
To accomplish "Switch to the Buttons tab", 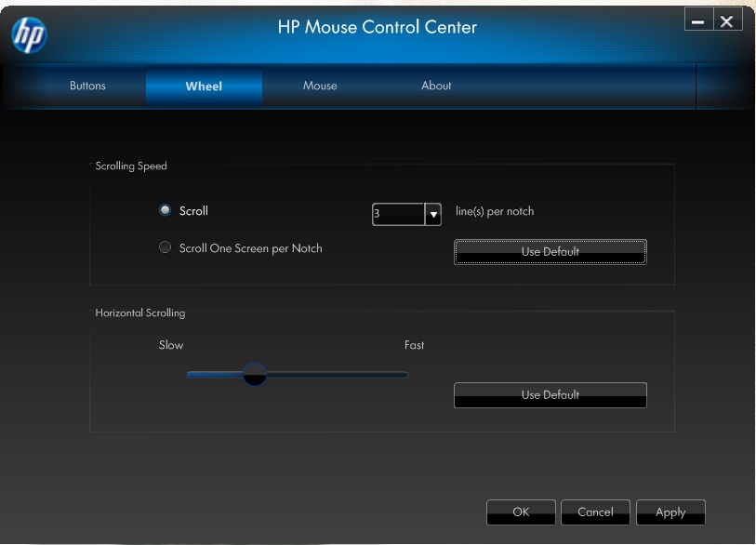I will point(87,86).
